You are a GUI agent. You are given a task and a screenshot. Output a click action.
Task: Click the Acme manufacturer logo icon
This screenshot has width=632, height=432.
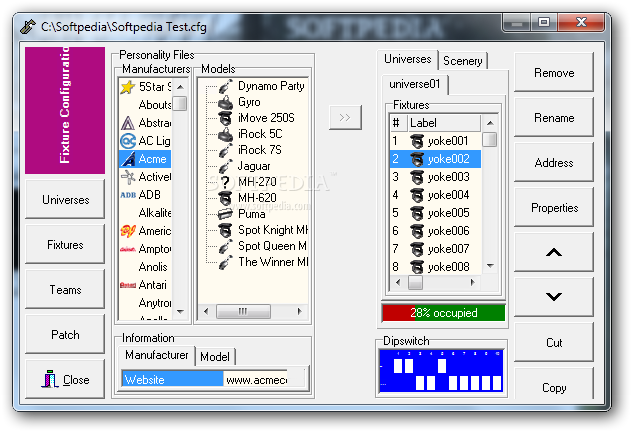pos(127,159)
